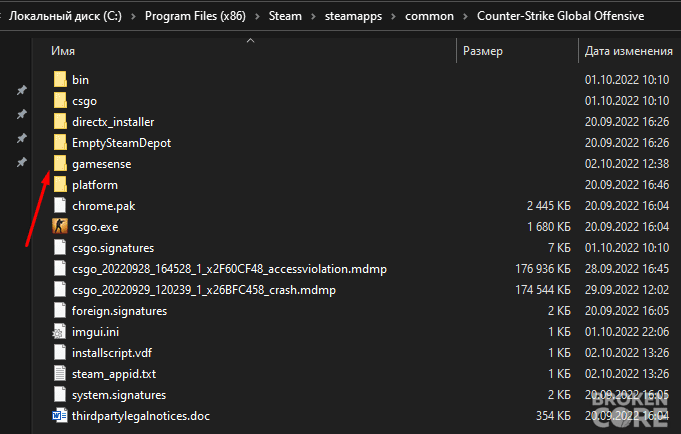Image resolution: width=681 pixels, height=434 pixels.
Task: Click the pin icon beside EmptySteamDepot row
Action: [x=21, y=139]
